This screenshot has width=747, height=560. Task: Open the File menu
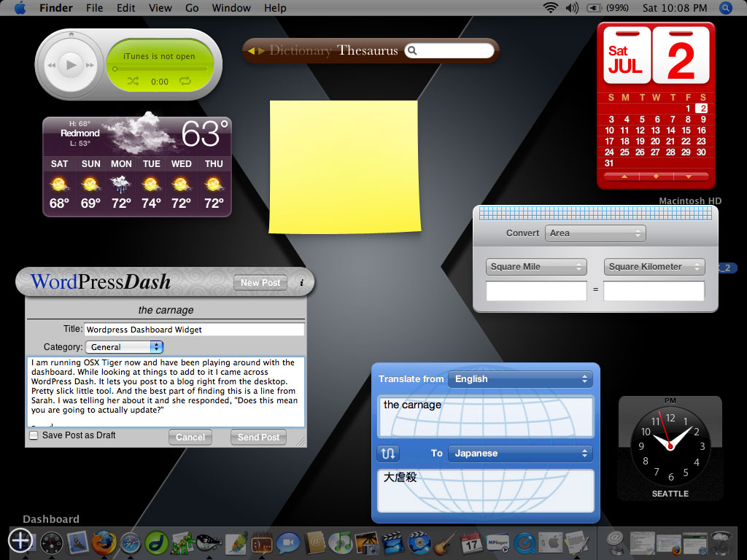94,8
